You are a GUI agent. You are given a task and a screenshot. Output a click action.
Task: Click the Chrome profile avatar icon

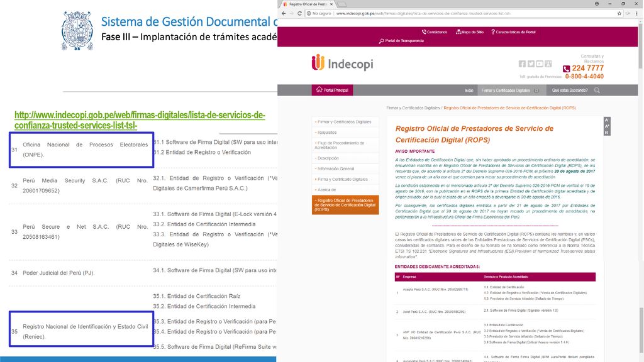[597, 4]
